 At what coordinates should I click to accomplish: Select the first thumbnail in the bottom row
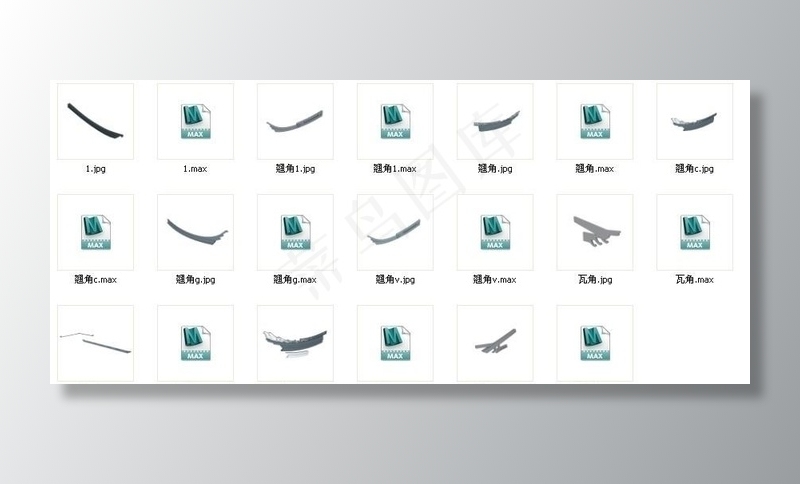point(95,343)
